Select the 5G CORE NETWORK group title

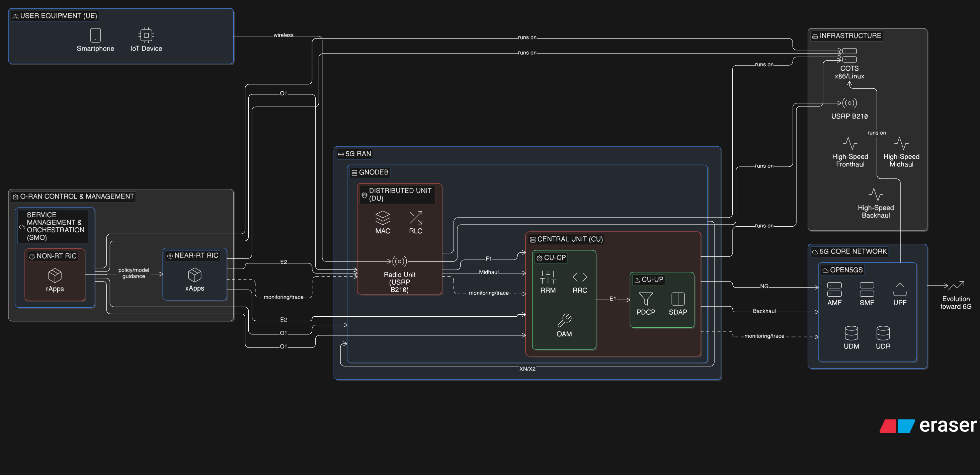click(x=853, y=252)
